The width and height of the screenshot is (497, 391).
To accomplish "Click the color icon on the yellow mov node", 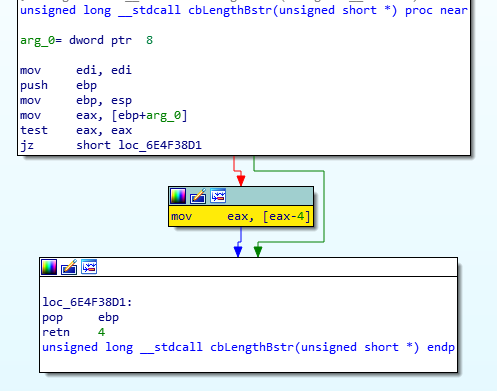I will [x=178, y=196].
